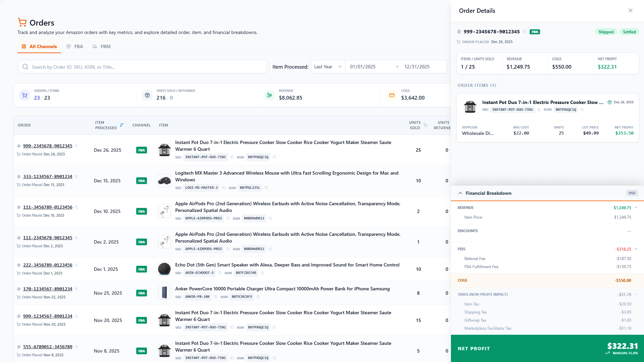Open the Last Year date range dropdown

pyautogui.click(x=328, y=67)
